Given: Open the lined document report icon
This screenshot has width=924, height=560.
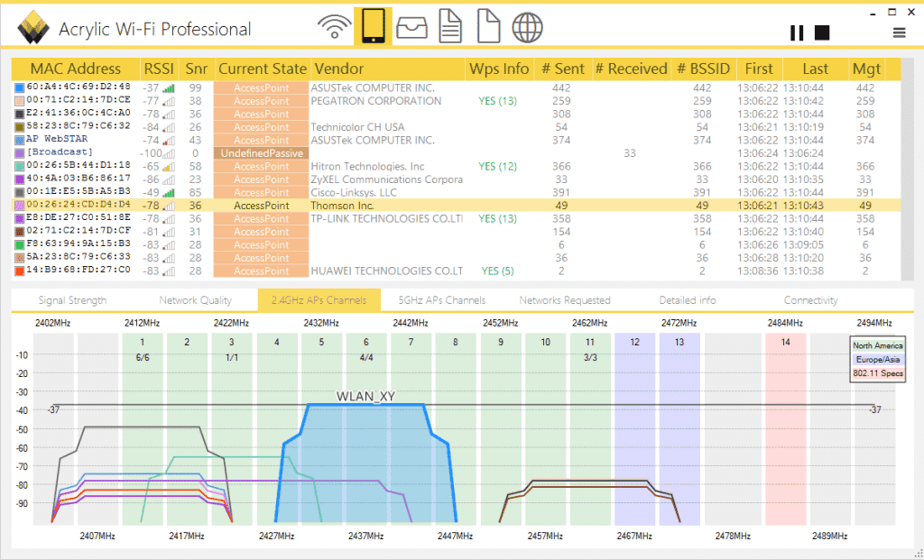Looking at the screenshot, I should pos(450,26).
